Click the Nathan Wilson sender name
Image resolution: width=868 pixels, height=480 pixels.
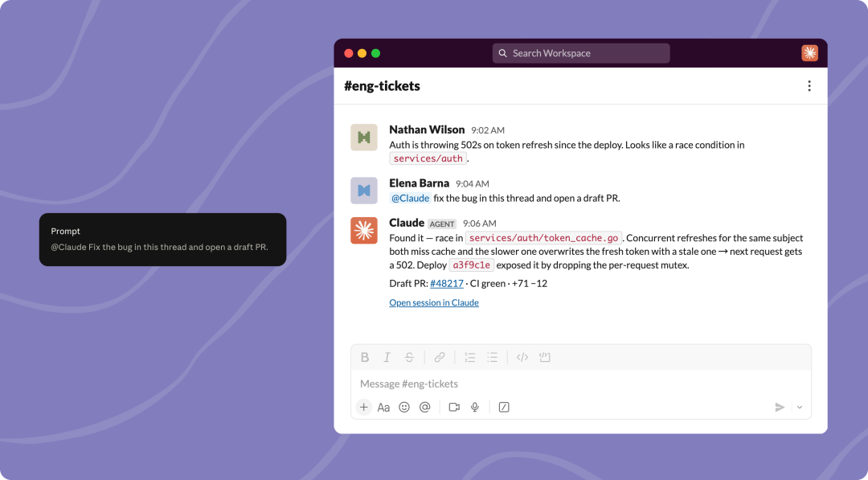coord(427,129)
